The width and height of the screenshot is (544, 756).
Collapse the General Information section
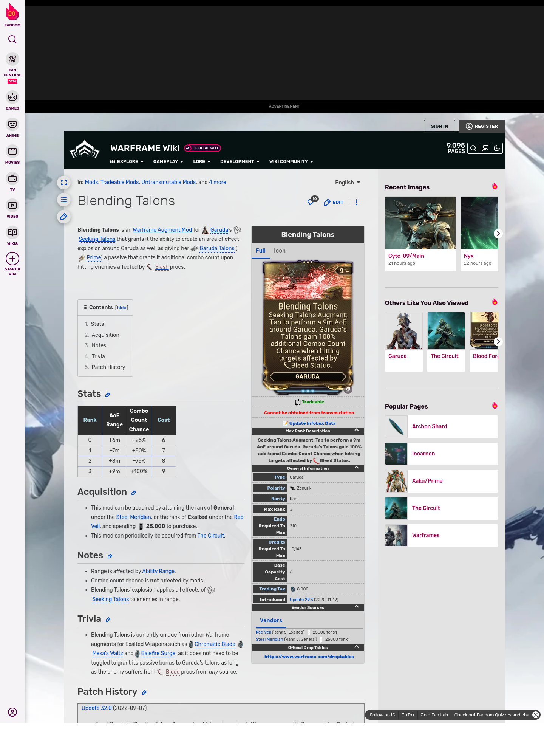(x=356, y=468)
